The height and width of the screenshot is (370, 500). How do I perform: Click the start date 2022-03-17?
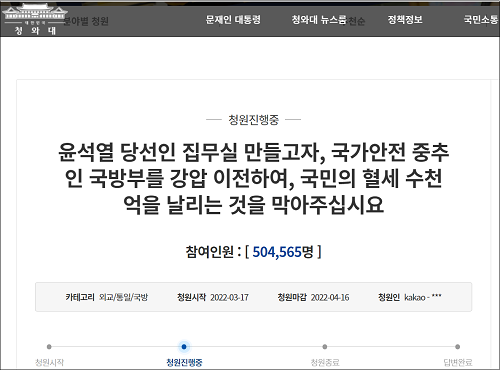point(229,297)
